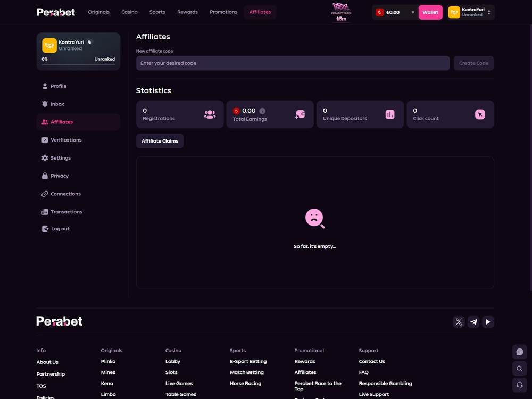Open the Keno footer link

[x=107, y=384]
